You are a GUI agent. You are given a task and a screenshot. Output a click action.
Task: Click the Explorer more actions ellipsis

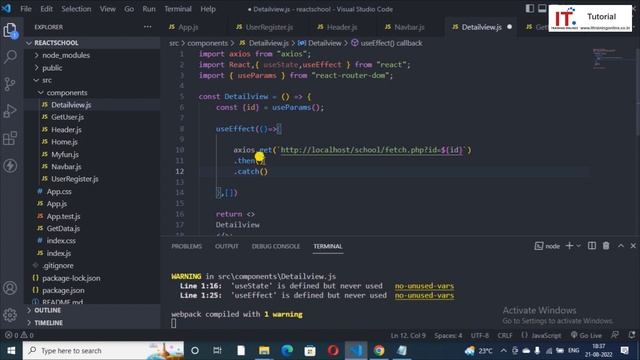coord(147,27)
